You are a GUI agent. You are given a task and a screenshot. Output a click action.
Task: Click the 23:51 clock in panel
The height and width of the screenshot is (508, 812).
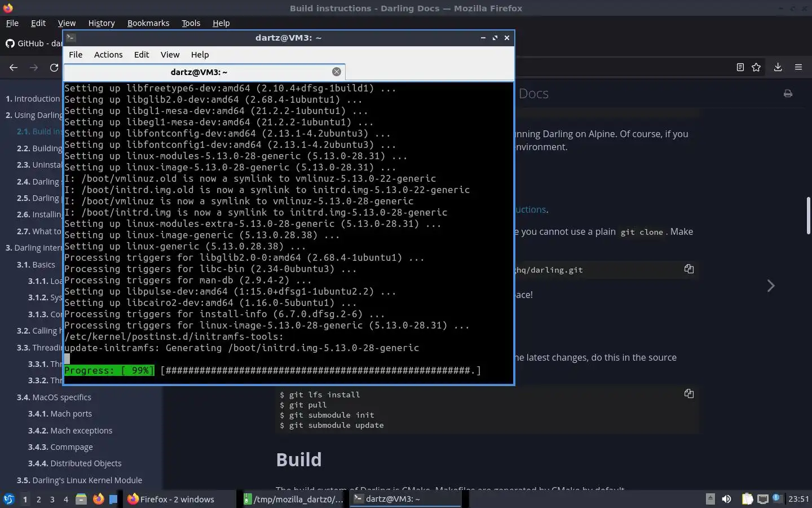pyautogui.click(x=798, y=499)
